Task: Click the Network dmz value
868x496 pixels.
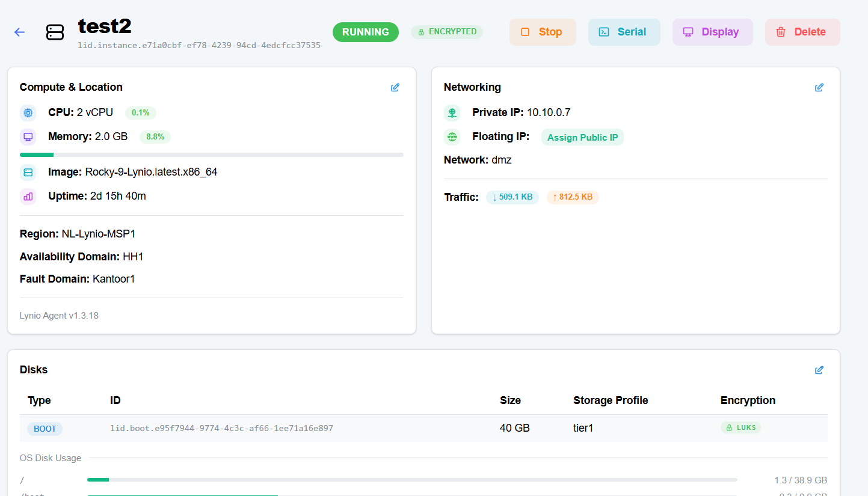Action: coord(502,160)
